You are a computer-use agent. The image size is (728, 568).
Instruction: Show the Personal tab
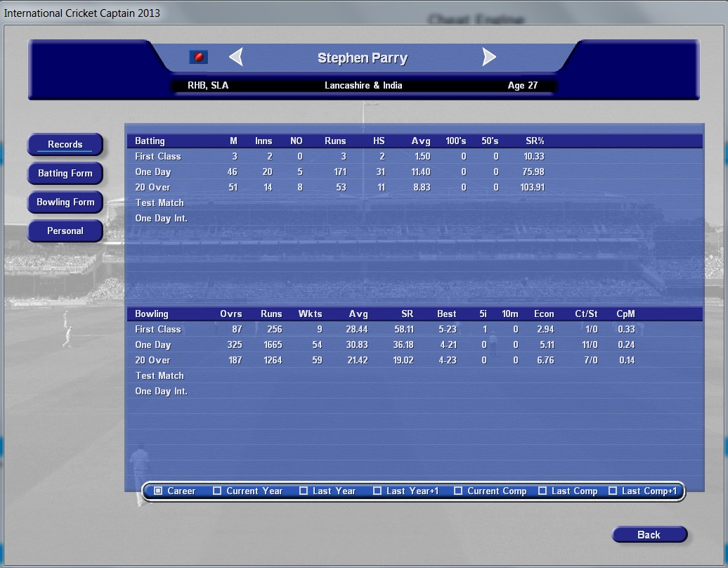65,231
